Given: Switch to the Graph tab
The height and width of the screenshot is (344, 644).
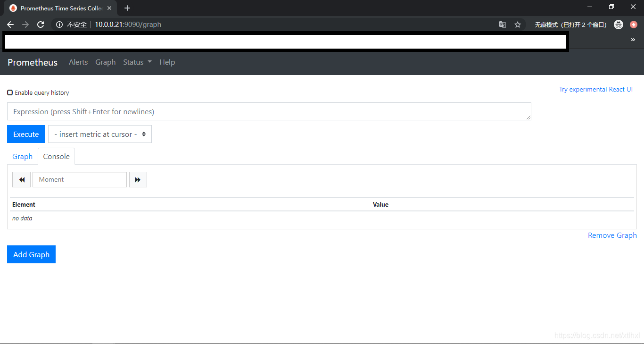Looking at the screenshot, I should click(23, 157).
